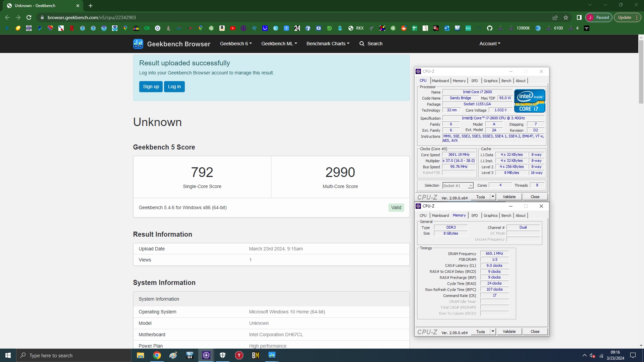Open About tab in upper CPU-Z
This screenshot has width=644, height=362.
pyautogui.click(x=521, y=81)
